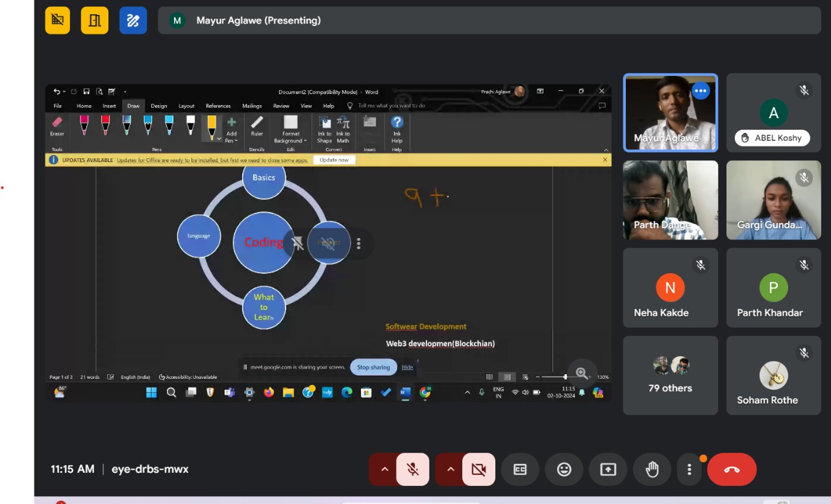Toggle the microphone mute button
This screenshot has width=831, height=504.
pyautogui.click(x=412, y=470)
